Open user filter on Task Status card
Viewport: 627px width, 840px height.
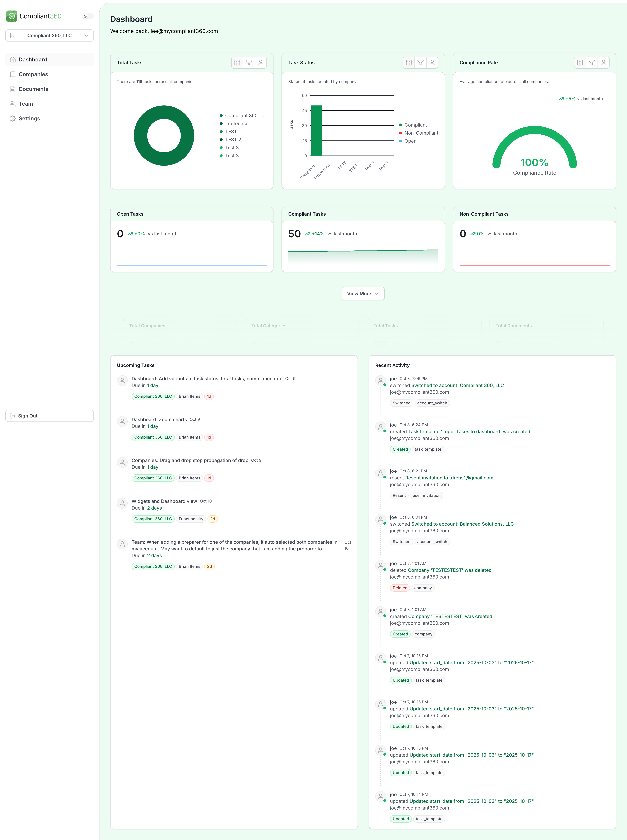point(432,63)
